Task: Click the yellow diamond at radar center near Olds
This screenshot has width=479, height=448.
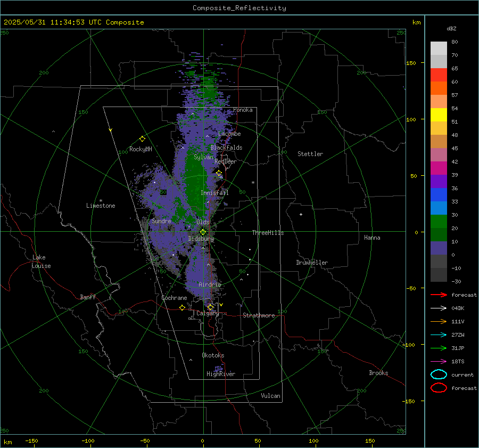Action: 203,232
